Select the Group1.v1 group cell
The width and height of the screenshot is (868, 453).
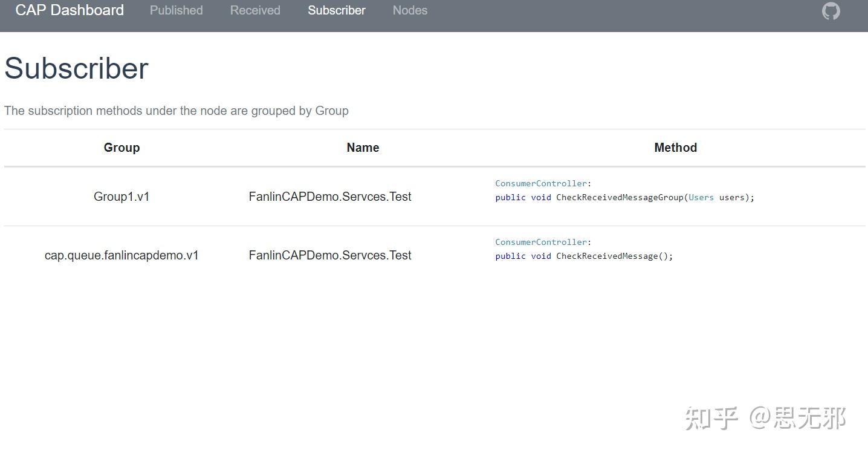point(121,197)
